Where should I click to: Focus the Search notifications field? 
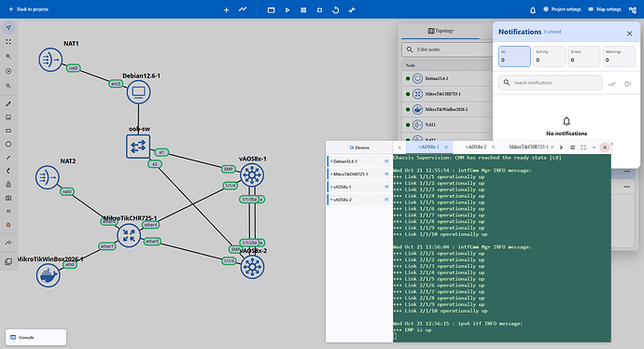(x=551, y=82)
